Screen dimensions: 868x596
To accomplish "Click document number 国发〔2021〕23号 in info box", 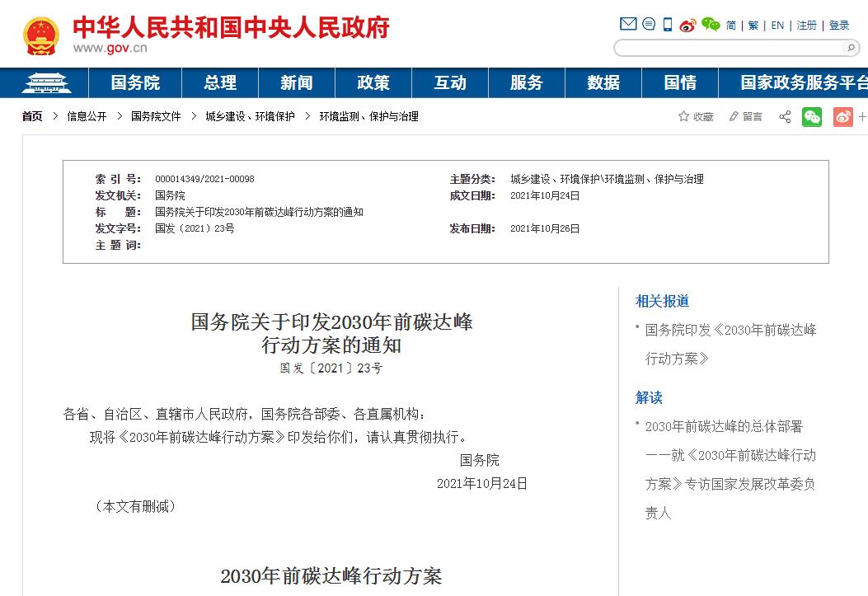I will pyautogui.click(x=195, y=228).
